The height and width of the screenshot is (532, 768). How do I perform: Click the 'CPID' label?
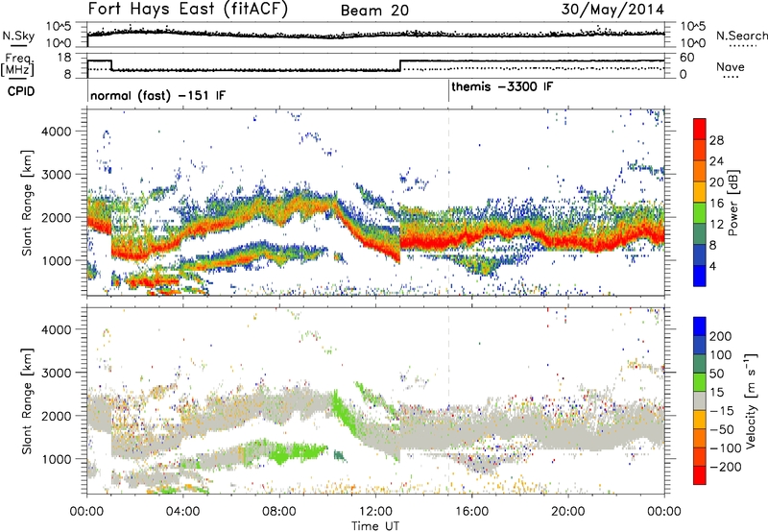pos(21,91)
